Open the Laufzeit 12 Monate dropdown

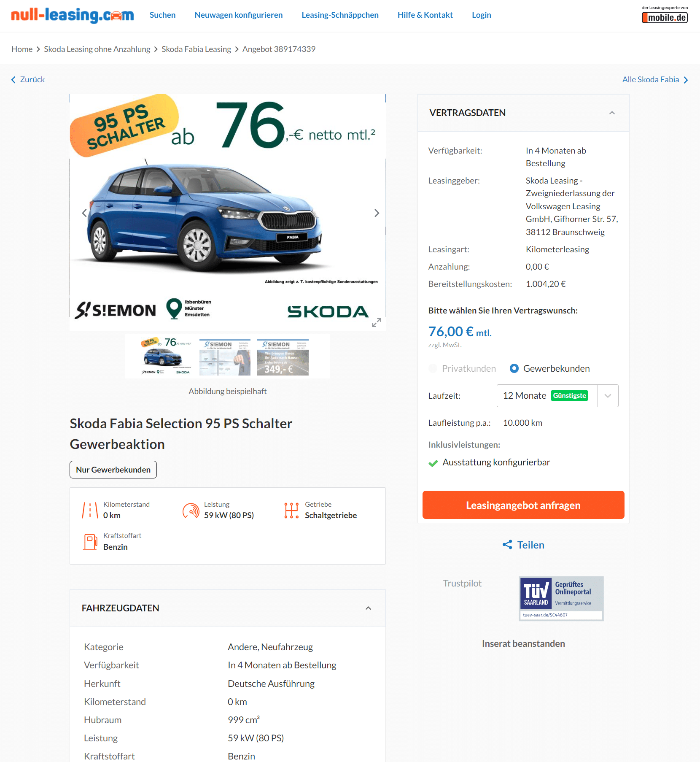tap(557, 396)
